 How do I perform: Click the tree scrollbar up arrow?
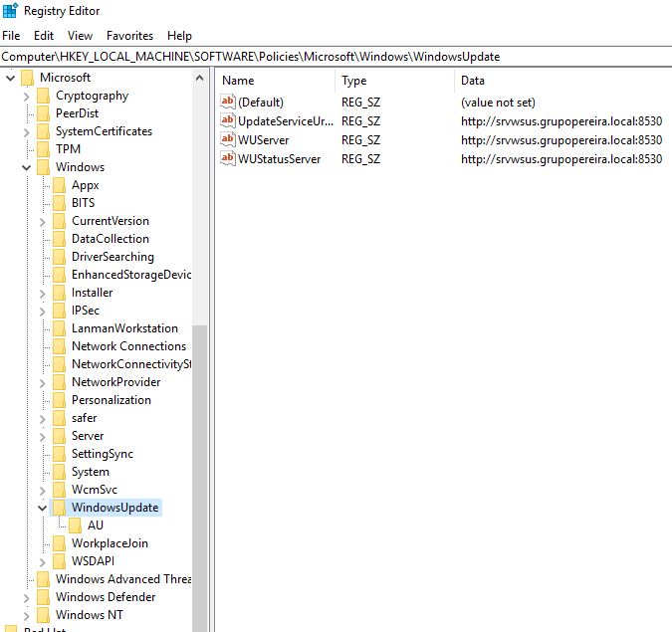[199, 78]
